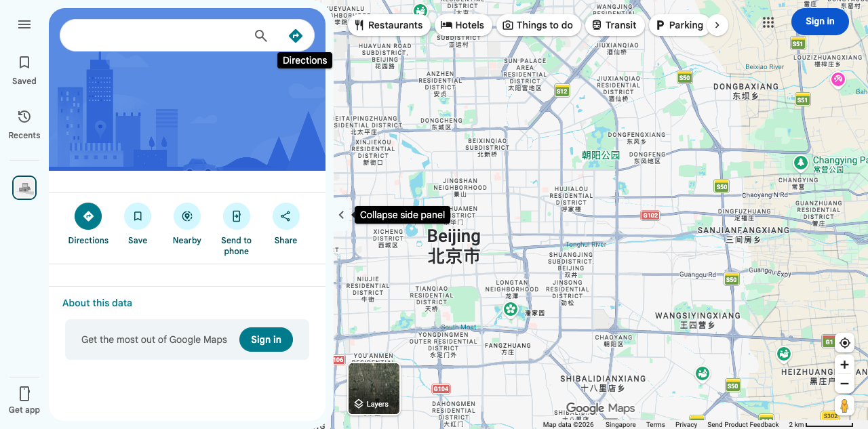Open Google apps grid

[x=768, y=22]
